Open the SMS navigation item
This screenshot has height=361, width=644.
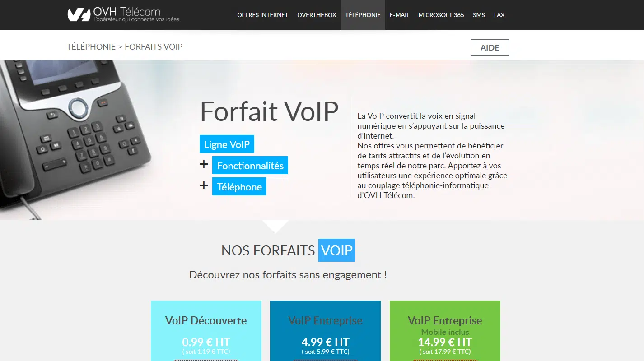(479, 15)
